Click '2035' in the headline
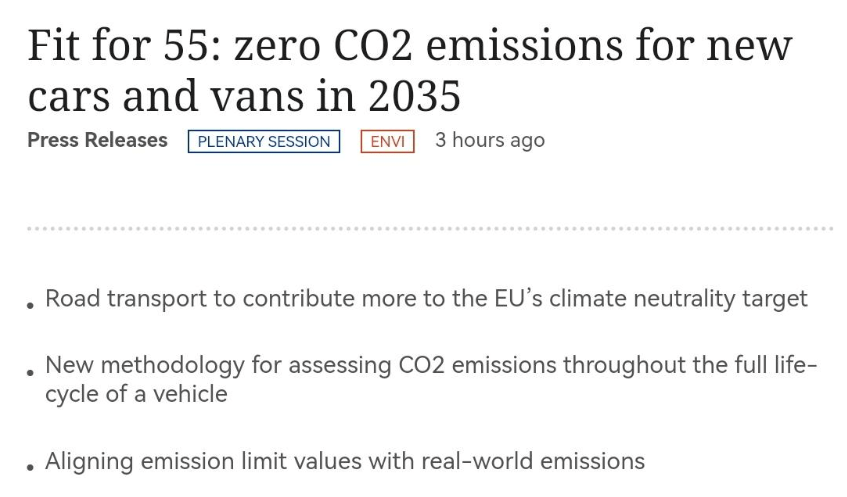This screenshot has height=497, width=847. [414, 96]
